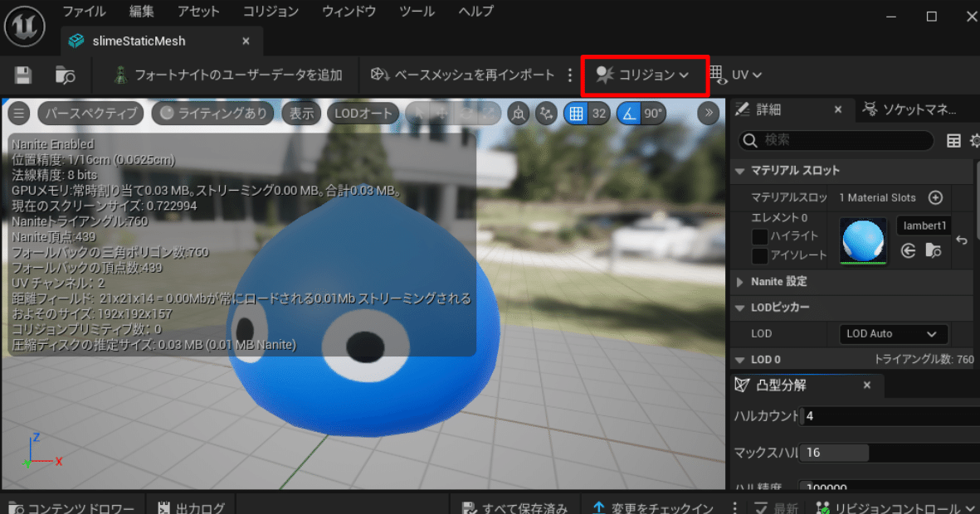Open the コリジョン toolbar dropdown

642,75
